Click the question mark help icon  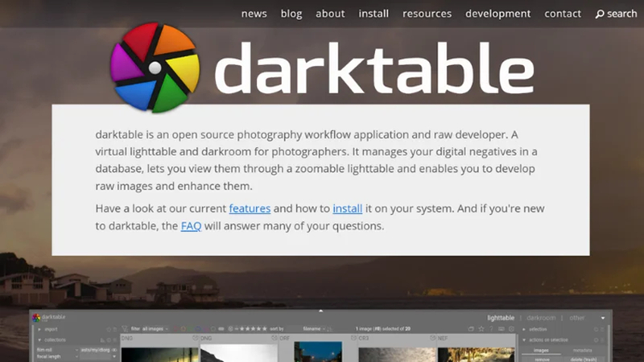[x=491, y=329]
